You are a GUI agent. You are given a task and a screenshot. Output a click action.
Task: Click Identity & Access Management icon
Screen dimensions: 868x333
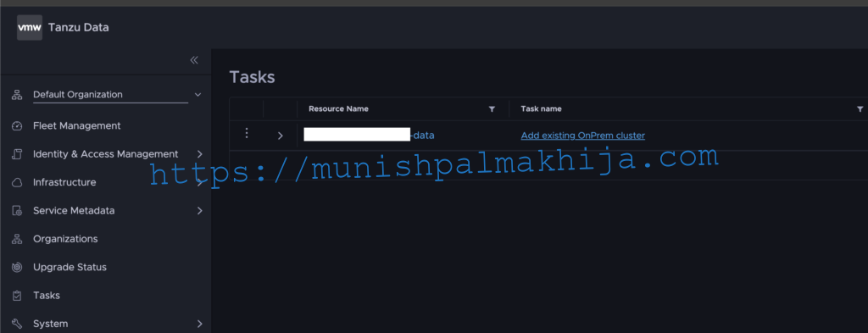pyautogui.click(x=17, y=154)
